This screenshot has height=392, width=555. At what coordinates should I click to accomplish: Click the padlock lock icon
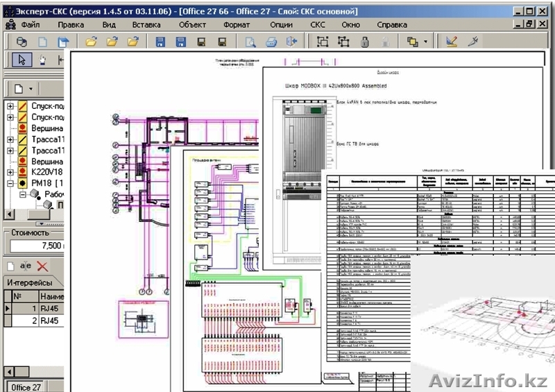pyautogui.click(x=364, y=42)
